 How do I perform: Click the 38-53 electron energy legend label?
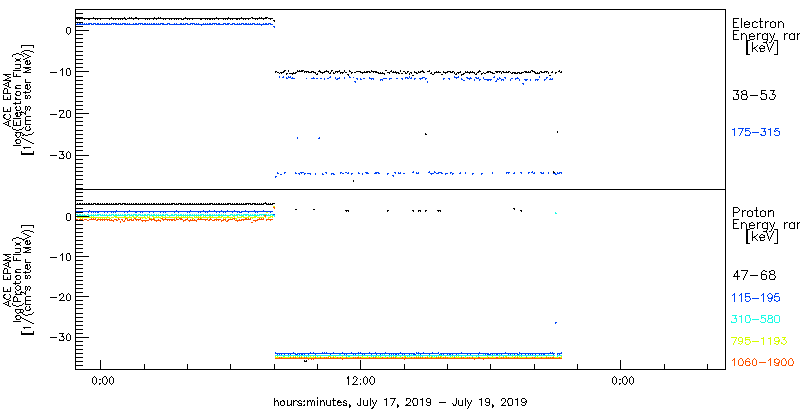click(755, 95)
